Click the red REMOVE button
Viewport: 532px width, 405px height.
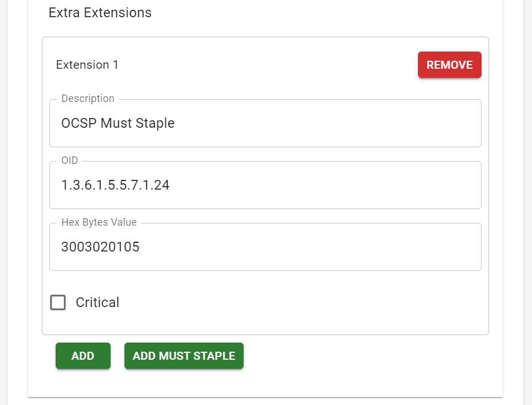coord(449,65)
